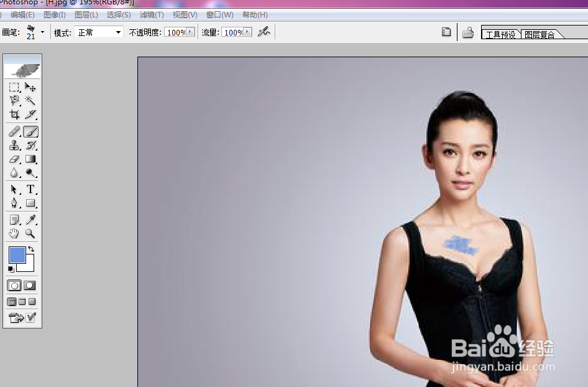Expand the flow slider arrow
The height and width of the screenshot is (387, 588).
click(x=247, y=32)
